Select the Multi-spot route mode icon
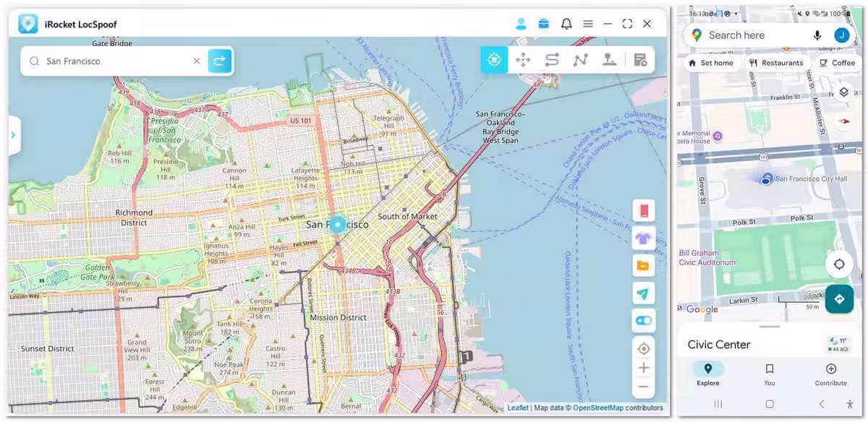Screen dimensions: 868x422 point(580,60)
